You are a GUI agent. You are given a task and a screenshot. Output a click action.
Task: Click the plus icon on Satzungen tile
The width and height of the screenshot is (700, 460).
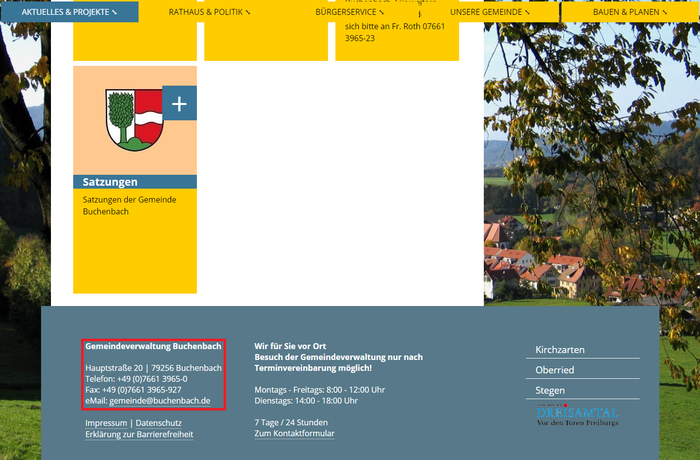(179, 103)
